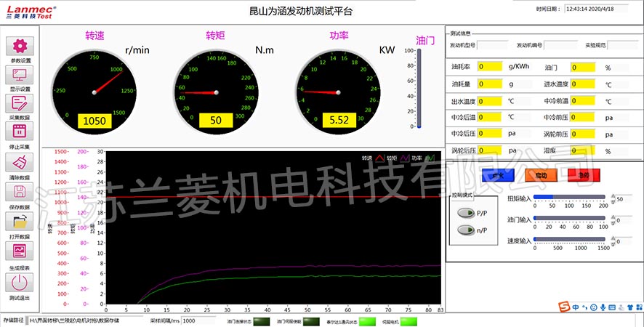The width and height of the screenshot is (644, 327).
Task: Click the 扭矩输入 torque input slider
Action: (570, 197)
